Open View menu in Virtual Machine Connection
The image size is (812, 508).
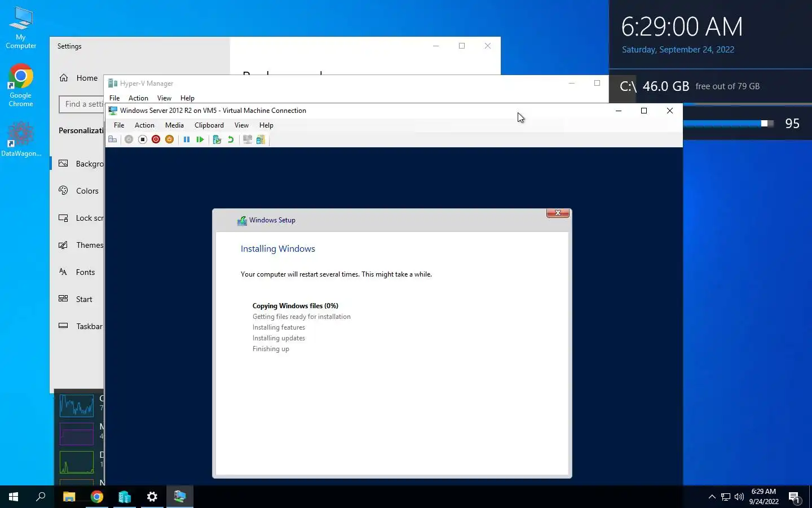point(241,125)
